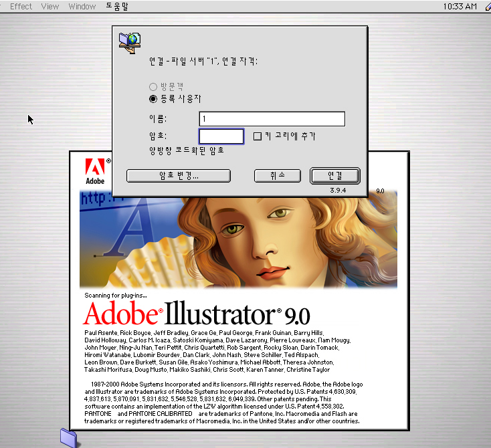Focus the 암호 password field
The image size is (491, 448).
pyautogui.click(x=221, y=136)
